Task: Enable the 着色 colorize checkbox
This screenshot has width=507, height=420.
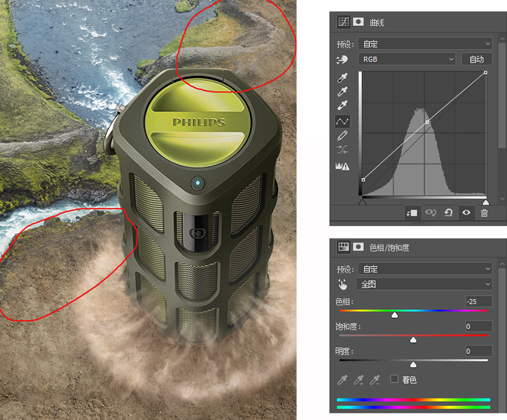Action: click(x=394, y=379)
